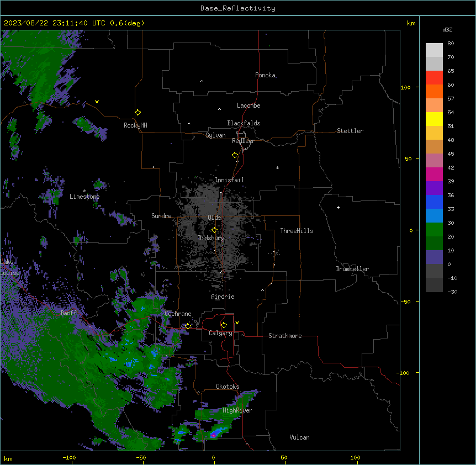
Task: Click the Okotoks town label
Action: click(x=228, y=387)
